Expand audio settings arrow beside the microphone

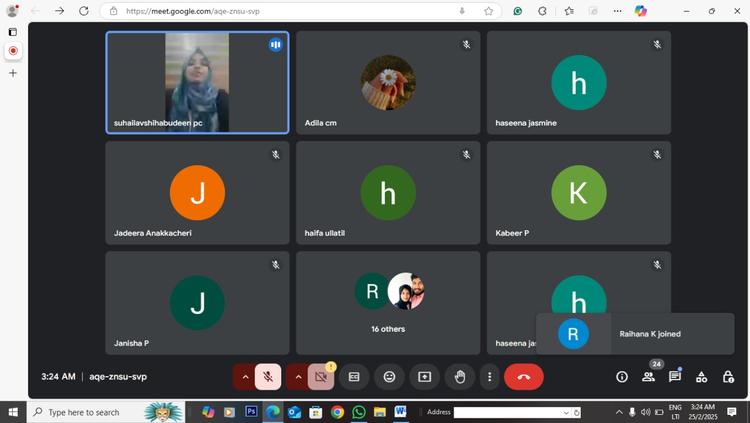pos(244,377)
